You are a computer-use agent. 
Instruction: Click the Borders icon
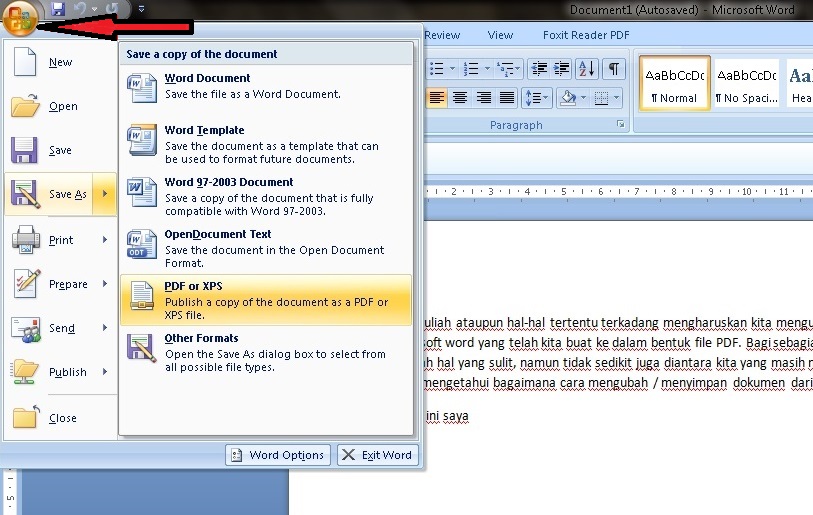601,98
